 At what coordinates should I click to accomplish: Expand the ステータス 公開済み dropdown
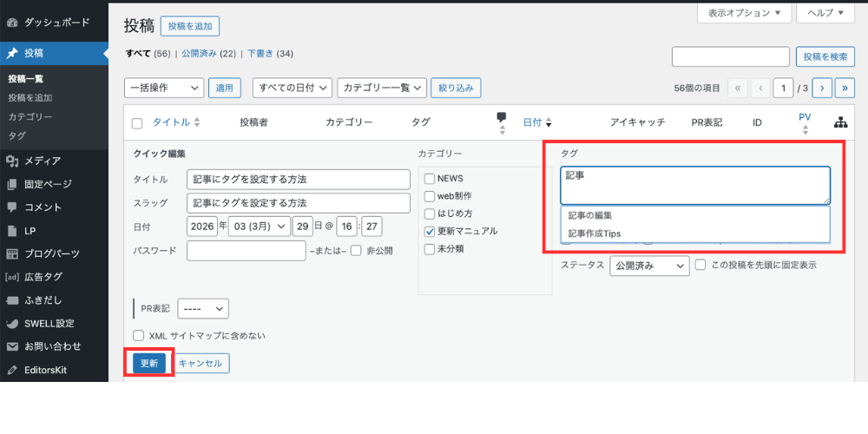pyautogui.click(x=649, y=266)
